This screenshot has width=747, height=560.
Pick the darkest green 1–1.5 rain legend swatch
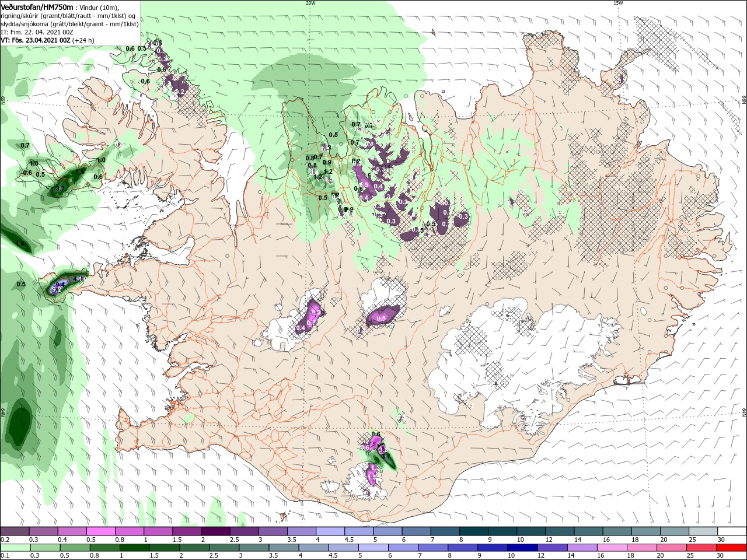point(135,548)
